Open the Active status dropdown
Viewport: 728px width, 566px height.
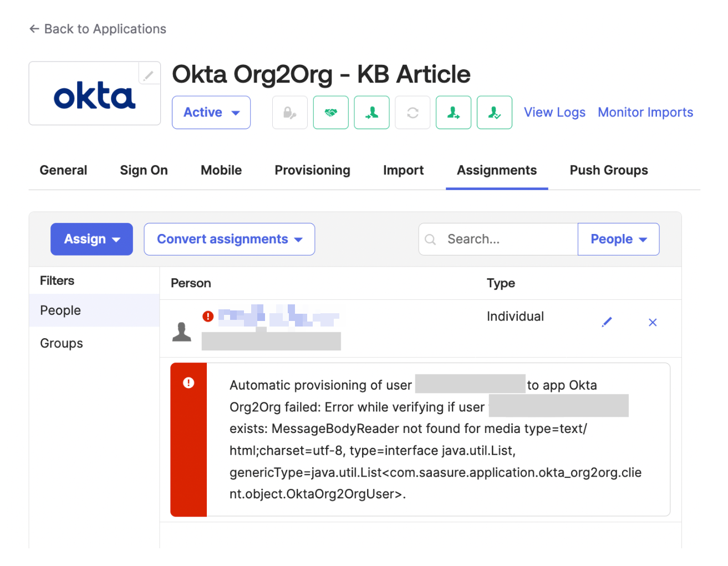[x=211, y=113]
